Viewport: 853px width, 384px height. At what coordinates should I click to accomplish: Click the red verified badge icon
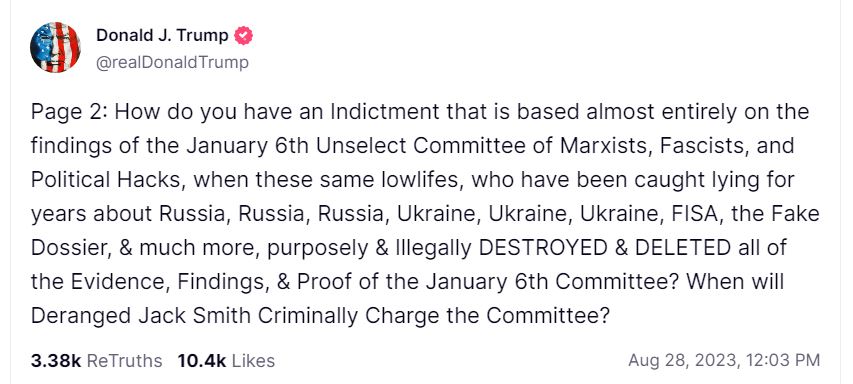[243, 36]
